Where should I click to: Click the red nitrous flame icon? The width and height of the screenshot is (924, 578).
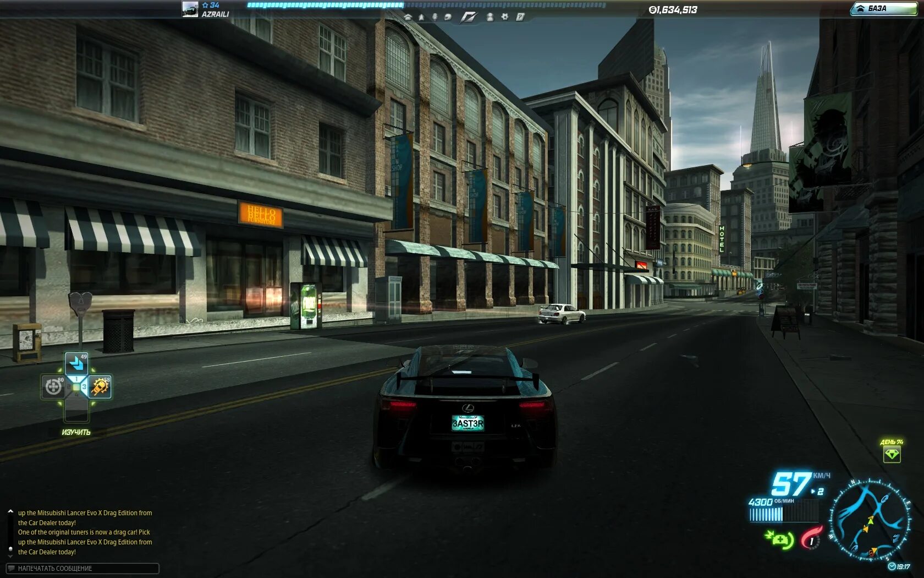click(811, 538)
